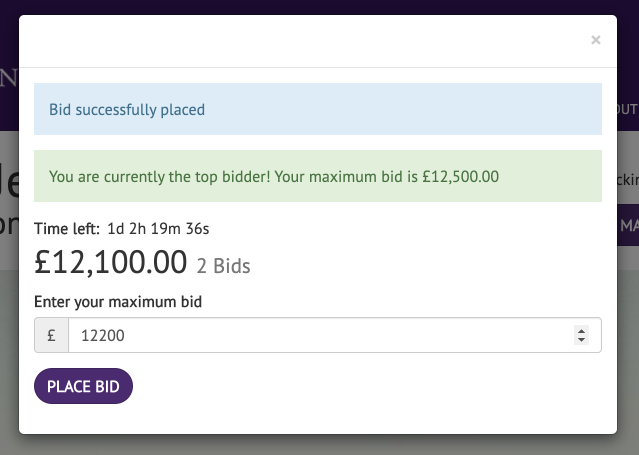
Task: Decrease the bid with the down stepper arrow
Action: click(x=582, y=341)
